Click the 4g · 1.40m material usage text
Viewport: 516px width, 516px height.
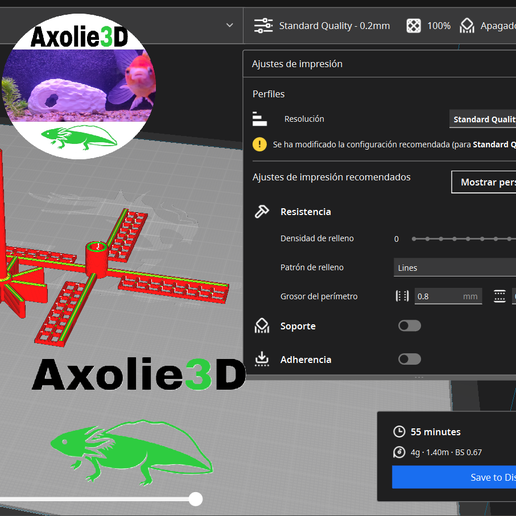(x=446, y=452)
